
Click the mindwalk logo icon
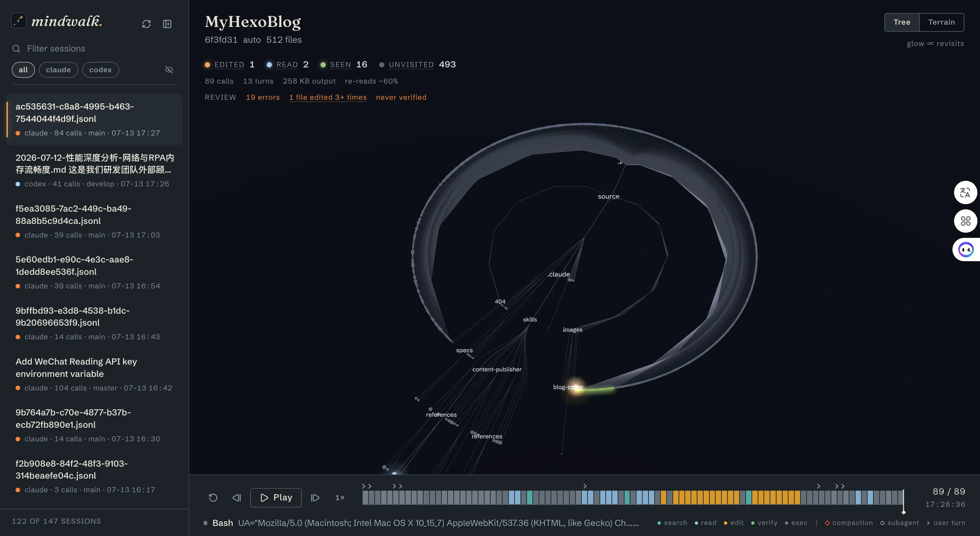tap(19, 20)
